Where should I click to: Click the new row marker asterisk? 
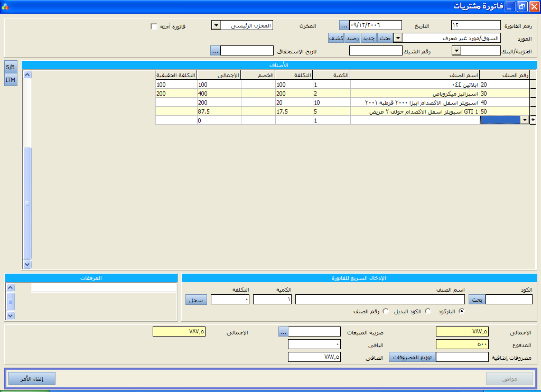tap(533, 120)
